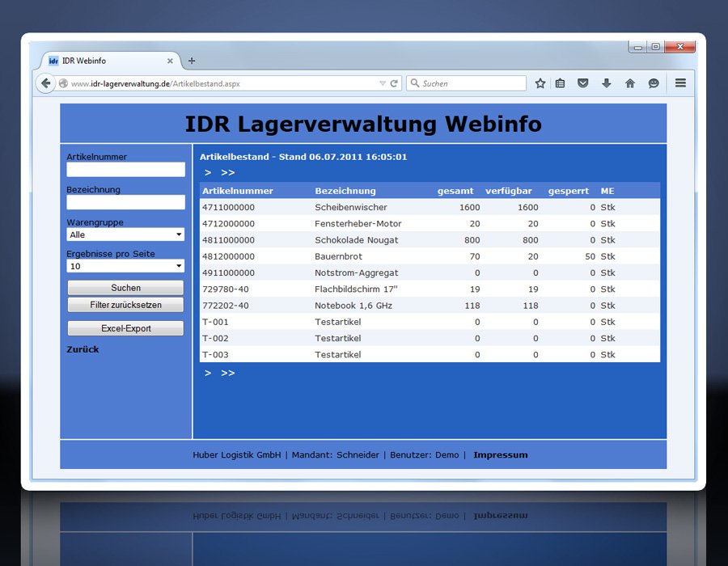The image size is (728, 566).
Task: Close the IDR Webinfo tab
Action: [170, 61]
